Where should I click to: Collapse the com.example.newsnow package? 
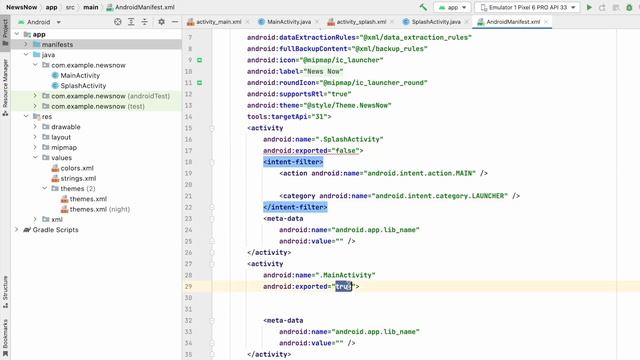[35, 65]
